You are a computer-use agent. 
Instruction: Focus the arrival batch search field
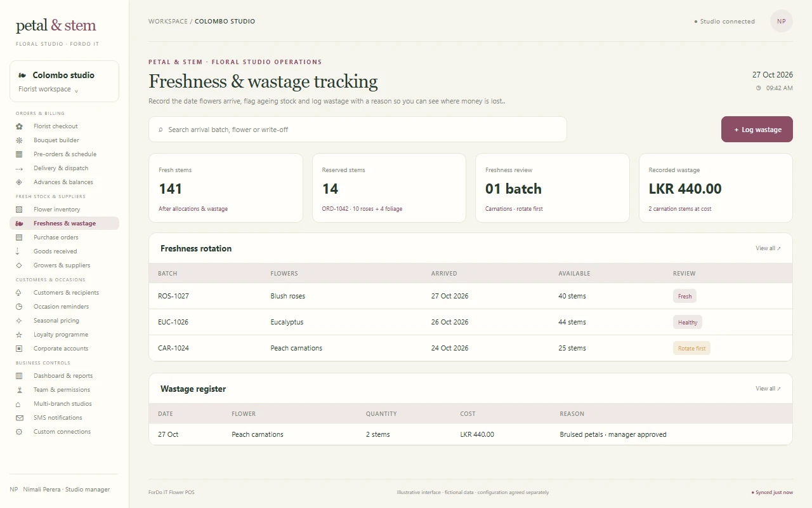tap(358, 130)
